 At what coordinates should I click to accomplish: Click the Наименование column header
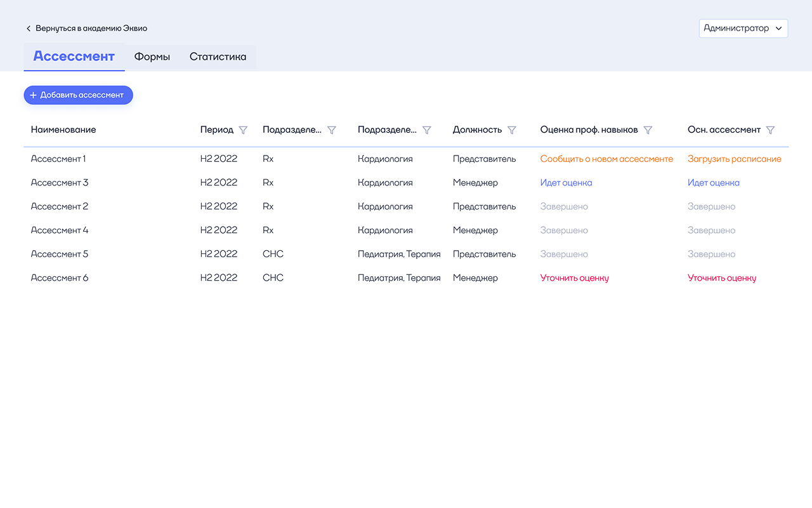tap(63, 130)
